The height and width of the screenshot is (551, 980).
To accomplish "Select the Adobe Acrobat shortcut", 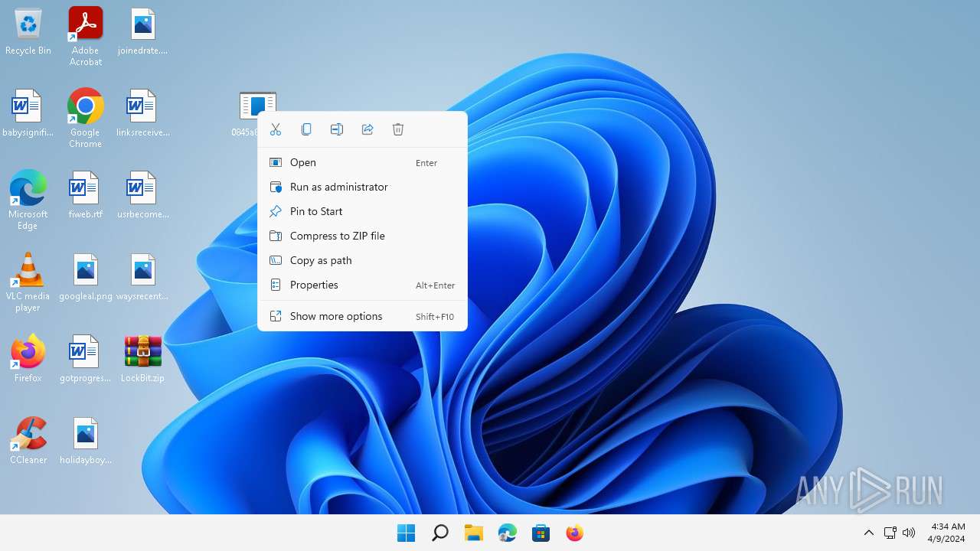I will coord(86,37).
